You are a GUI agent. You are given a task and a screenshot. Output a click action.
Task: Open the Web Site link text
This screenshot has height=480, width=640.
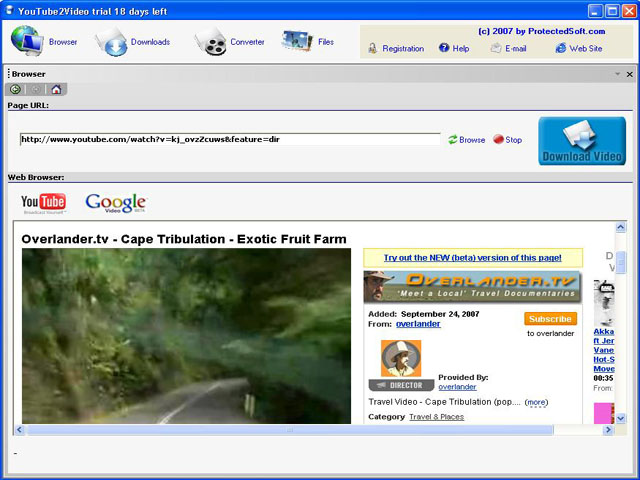click(586, 48)
